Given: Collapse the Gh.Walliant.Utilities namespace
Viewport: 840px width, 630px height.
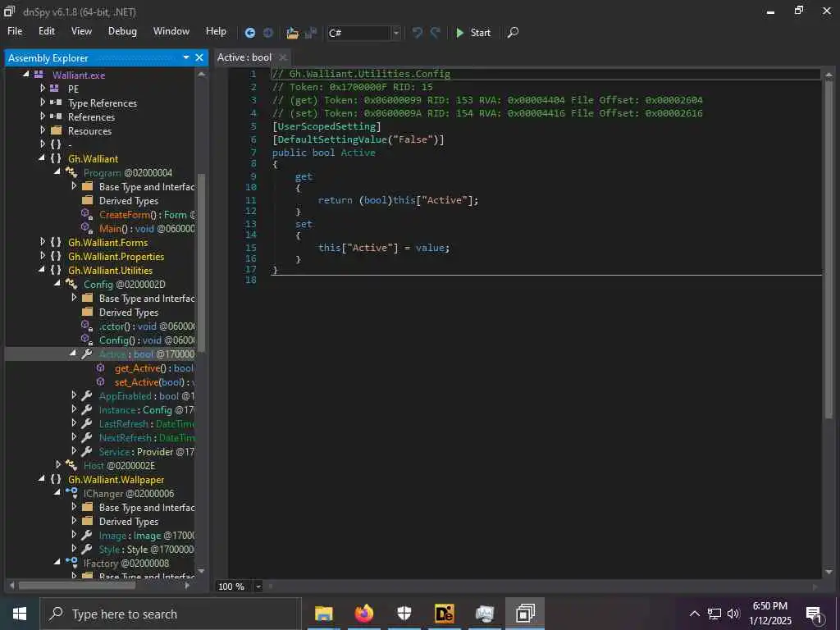Looking at the screenshot, I should [42, 269].
